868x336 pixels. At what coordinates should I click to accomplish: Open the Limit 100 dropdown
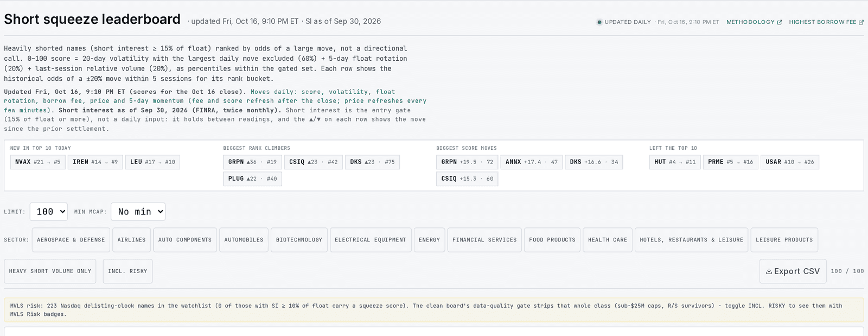click(49, 212)
